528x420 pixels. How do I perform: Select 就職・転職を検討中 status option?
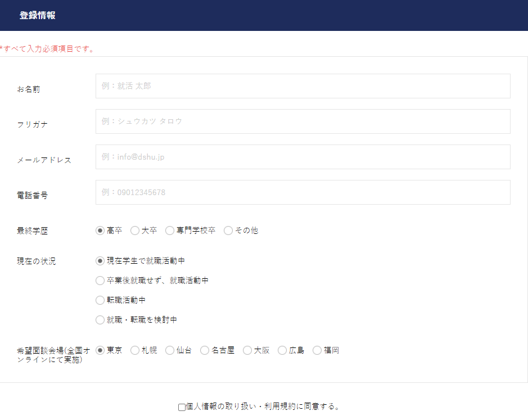100,320
